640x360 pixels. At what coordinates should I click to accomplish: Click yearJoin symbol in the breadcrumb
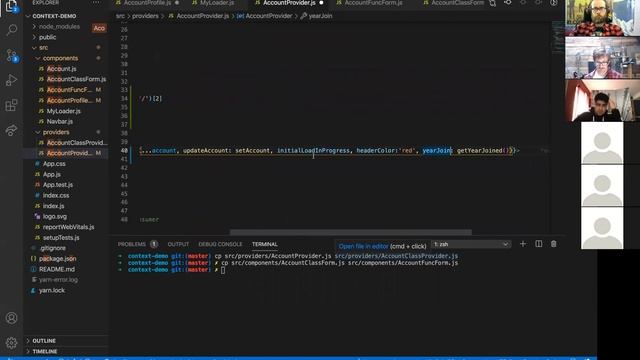pyautogui.click(x=320, y=16)
